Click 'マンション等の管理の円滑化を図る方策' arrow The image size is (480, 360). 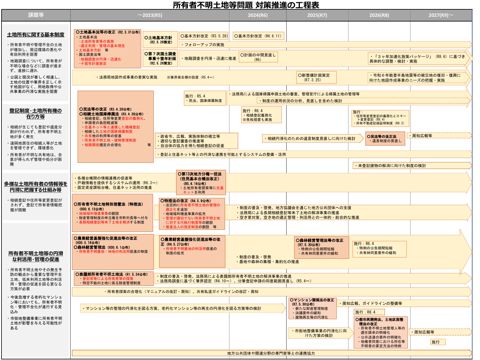pos(183,308)
